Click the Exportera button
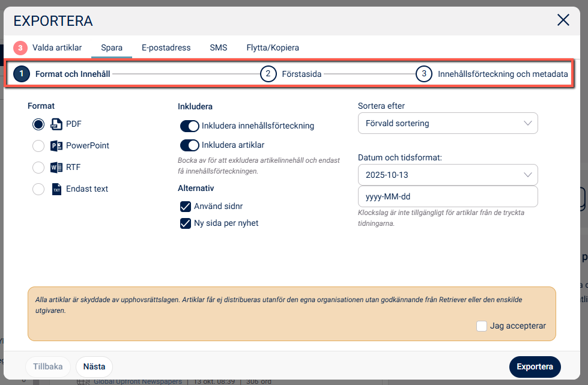 click(x=535, y=366)
